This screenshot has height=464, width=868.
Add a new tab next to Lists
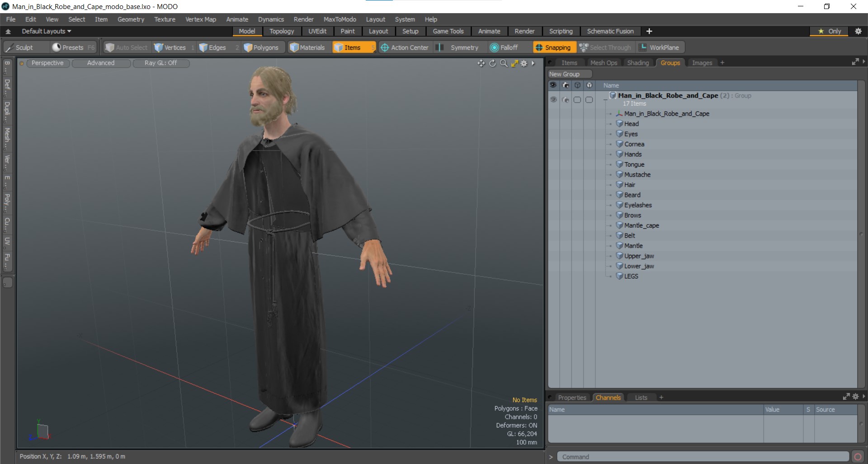[661, 398]
